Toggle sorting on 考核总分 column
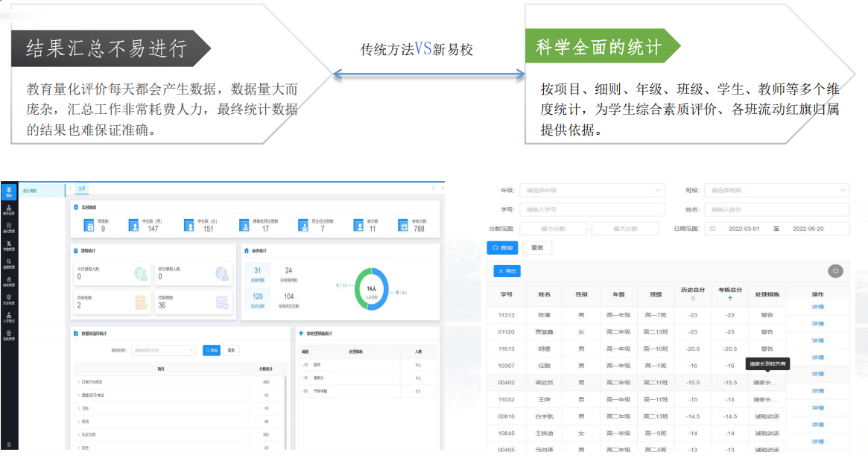This screenshot has height=461, width=868. pyautogui.click(x=729, y=299)
